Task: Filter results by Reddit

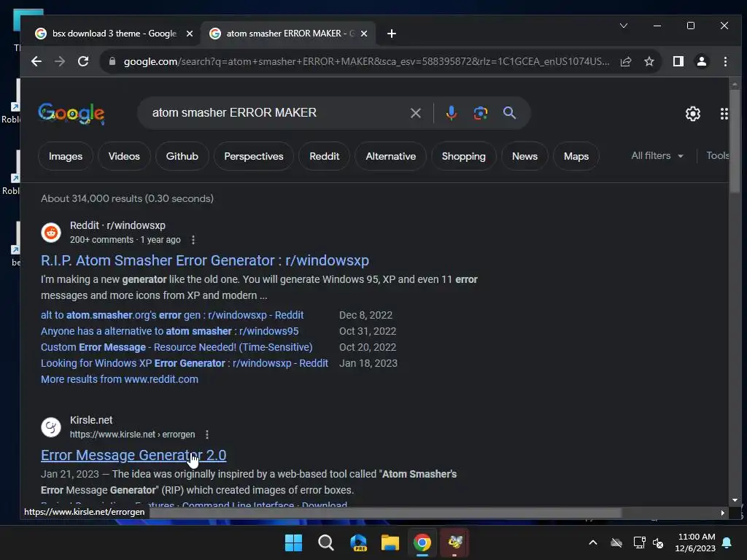Action: pos(324,156)
